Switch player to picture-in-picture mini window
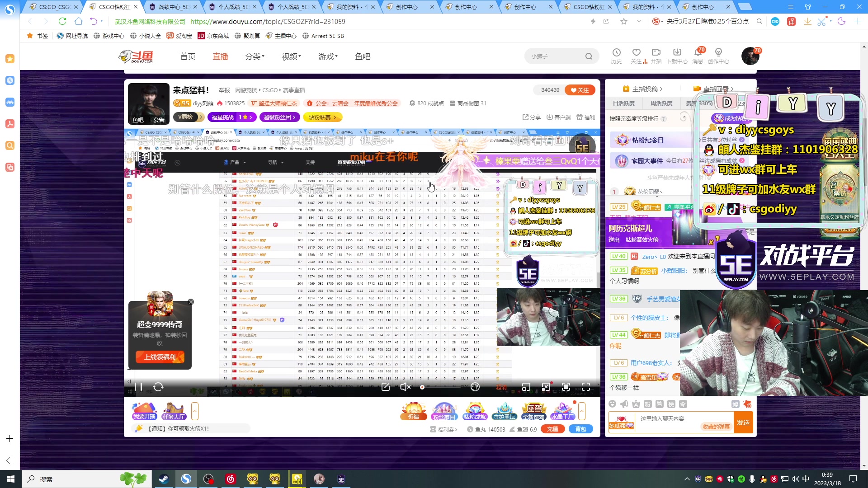This screenshot has width=868, height=488. pyautogui.click(x=526, y=387)
